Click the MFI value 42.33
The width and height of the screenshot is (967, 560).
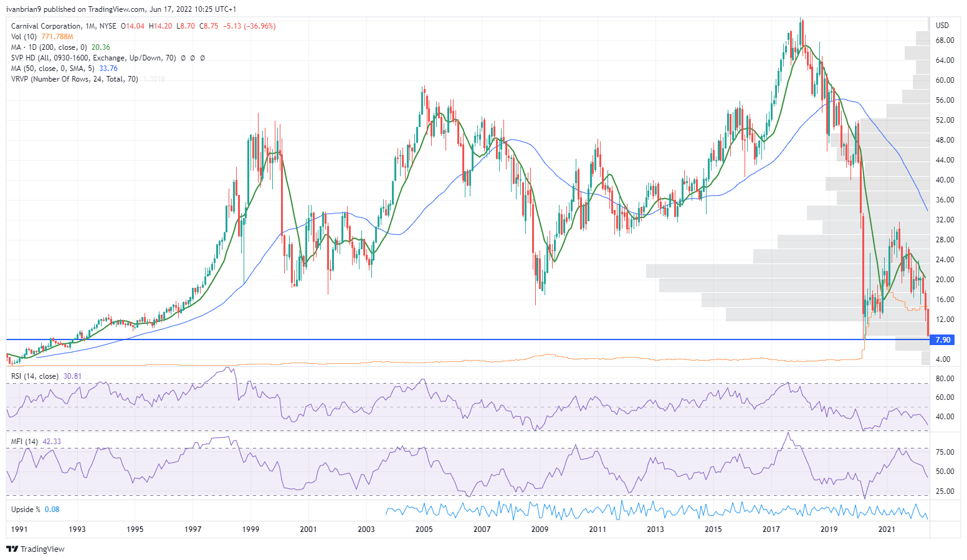pyautogui.click(x=52, y=442)
